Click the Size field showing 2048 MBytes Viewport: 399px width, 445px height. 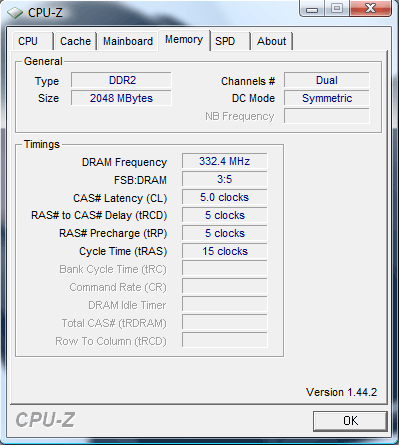(x=121, y=98)
